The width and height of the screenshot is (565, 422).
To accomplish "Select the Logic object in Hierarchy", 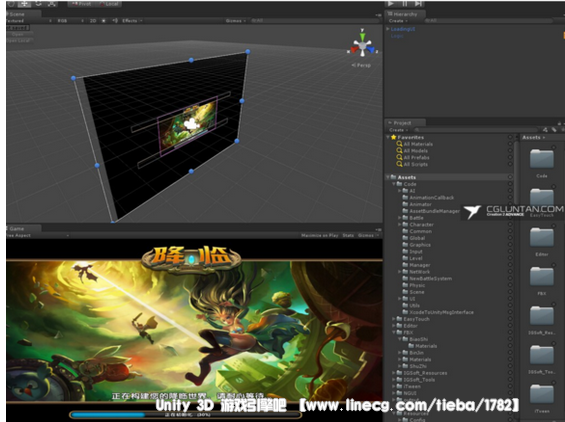I will pyautogui.click(x=397, y=36).
